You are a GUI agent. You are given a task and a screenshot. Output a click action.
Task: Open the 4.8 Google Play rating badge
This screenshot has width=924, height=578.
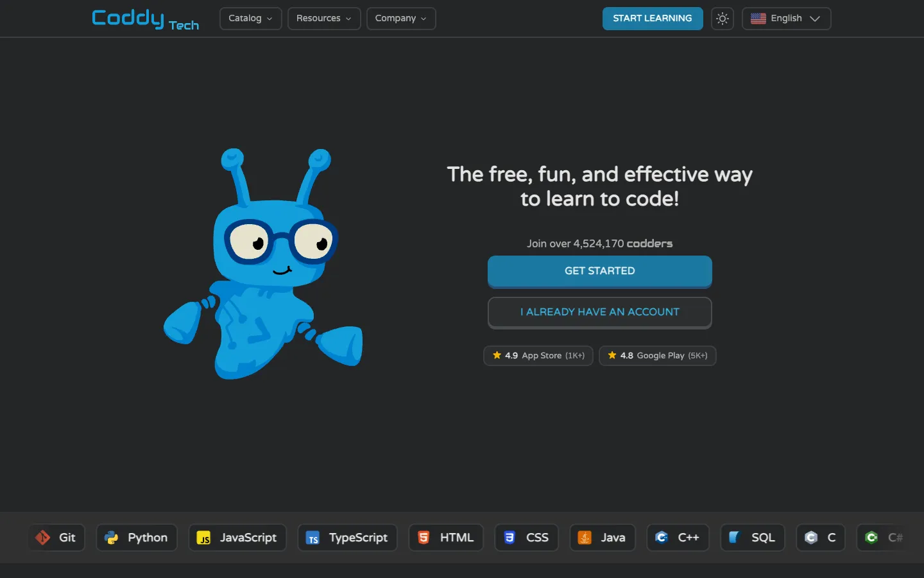coord(658,356)
